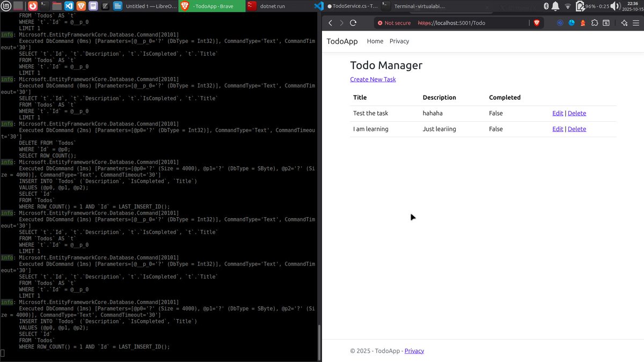Open the orange lighthouse extension icon
The width and height of the screenshot is (644, 362).
point(583,23)
